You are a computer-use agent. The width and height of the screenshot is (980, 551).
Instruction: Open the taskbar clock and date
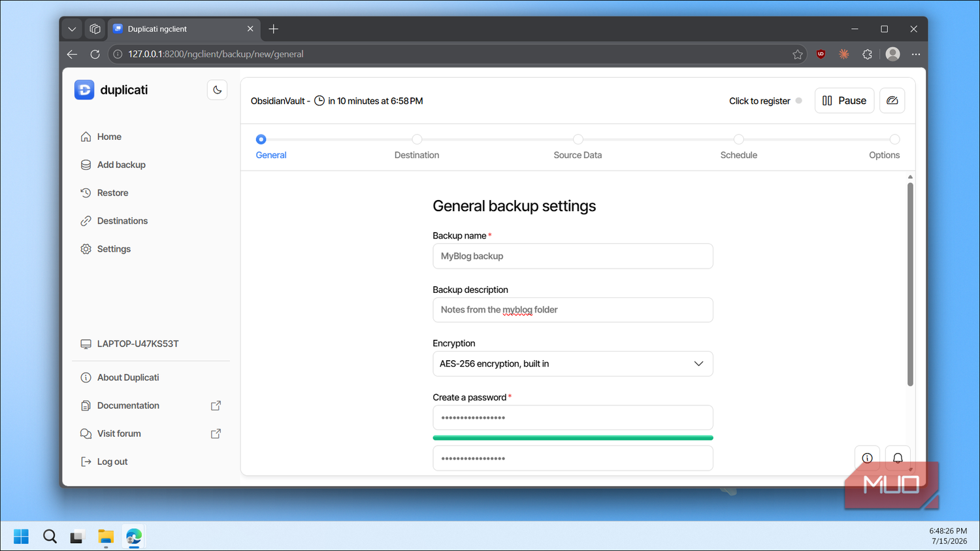click(x=948, y=536)
